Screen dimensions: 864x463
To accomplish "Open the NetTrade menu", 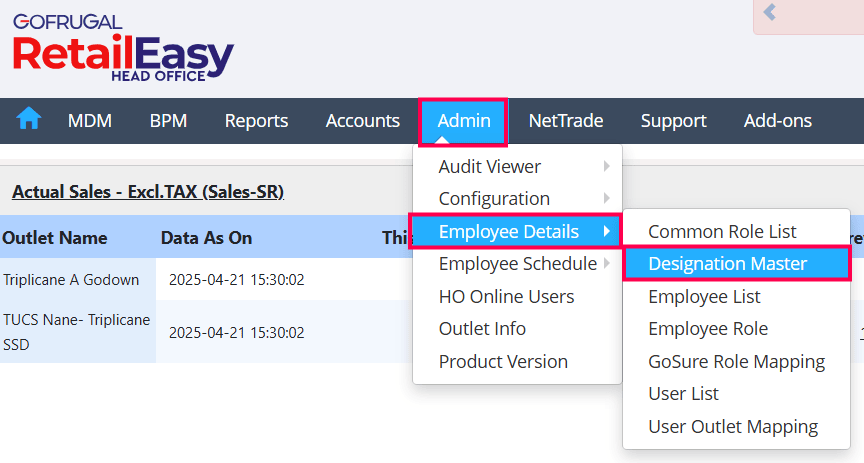I will coord(566,121).
